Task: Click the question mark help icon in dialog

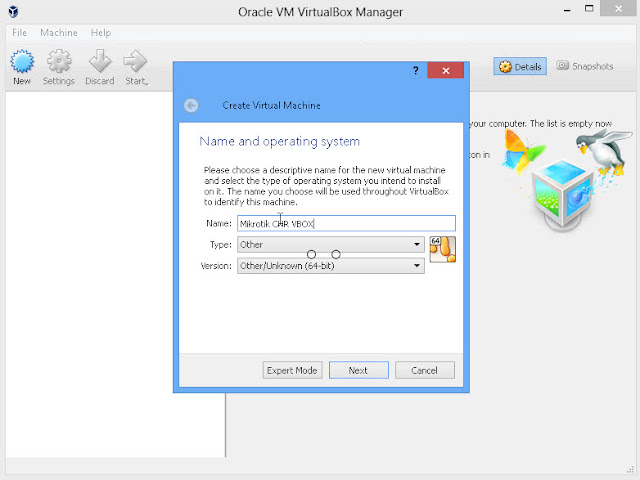Action: click(x=416, y=71)
